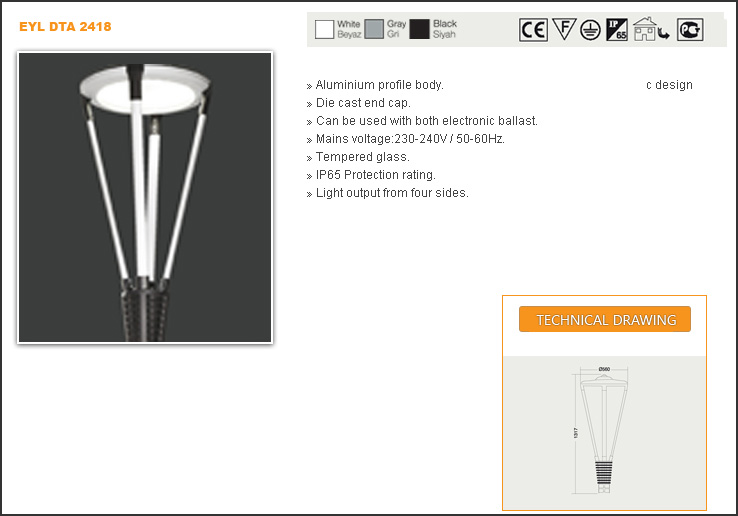Select the Gray color swatch
738x516 pixels.
[374, 29]
